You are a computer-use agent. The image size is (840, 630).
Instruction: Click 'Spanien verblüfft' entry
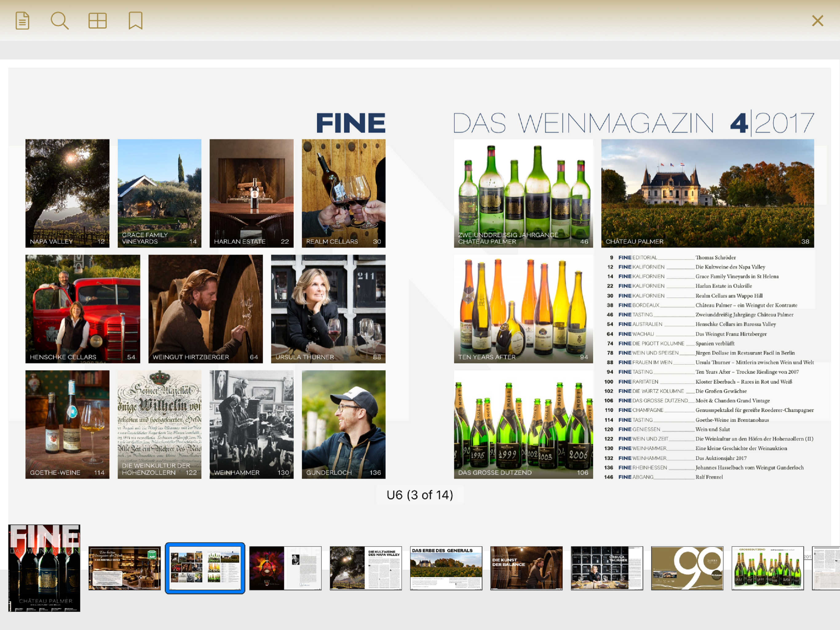(x=715, y=344)
